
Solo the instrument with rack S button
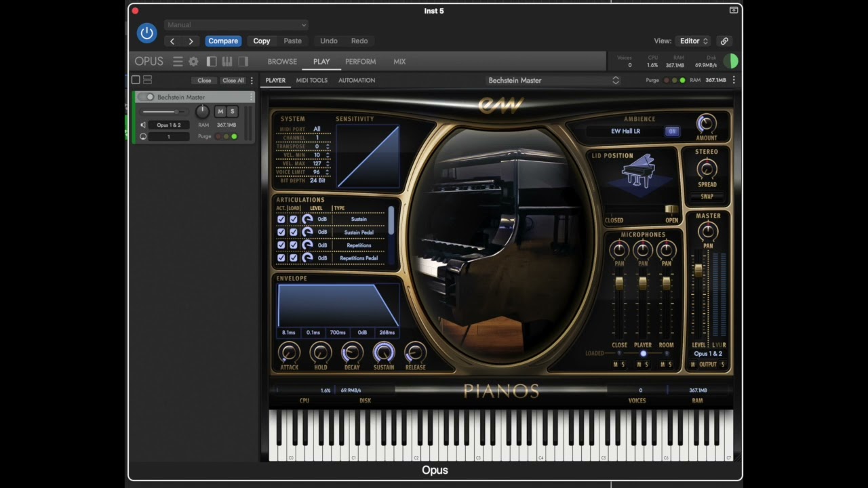232,111
